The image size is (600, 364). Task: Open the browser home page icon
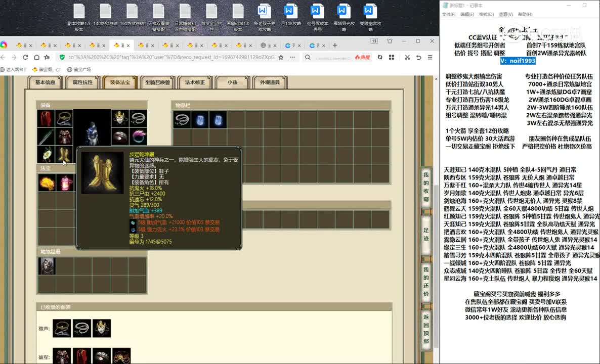pyautogui.click(x=36, y=57)
